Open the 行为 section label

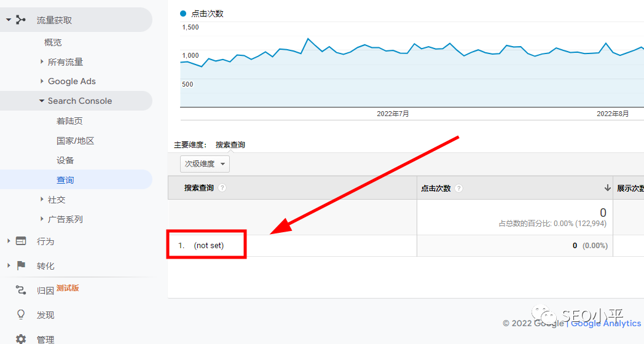[x=45, y=241]
